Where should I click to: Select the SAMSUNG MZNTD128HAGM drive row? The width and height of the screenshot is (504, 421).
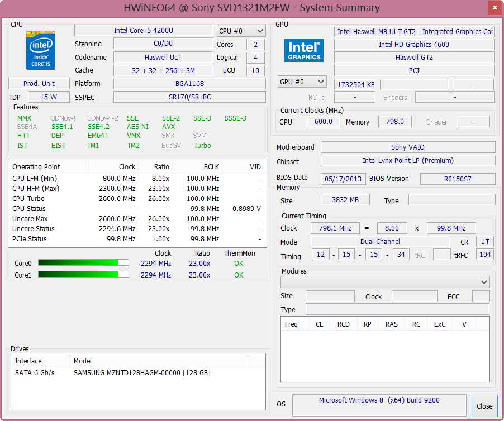tap(138, 373)
